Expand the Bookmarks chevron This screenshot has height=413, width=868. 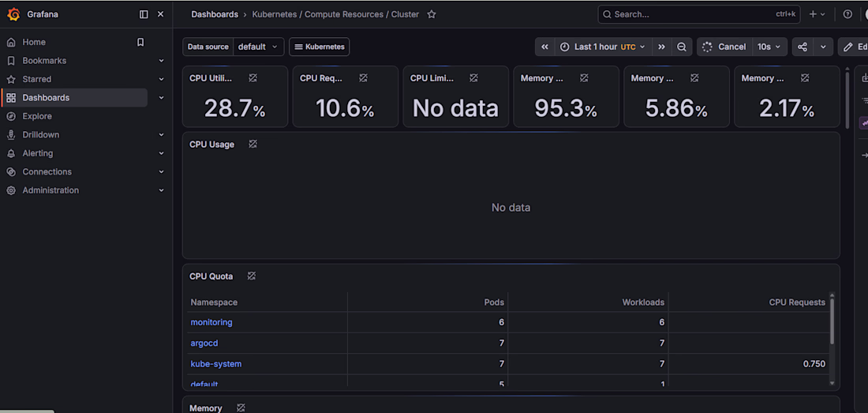162,60
